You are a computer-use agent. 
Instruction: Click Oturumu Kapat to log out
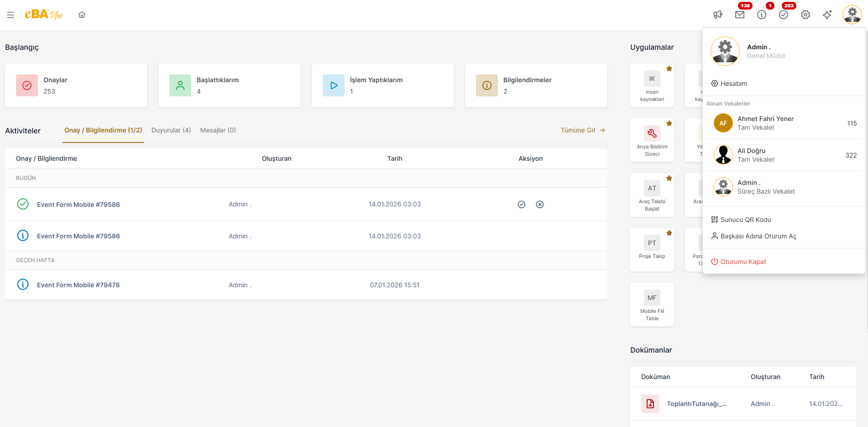pos(743,262)
